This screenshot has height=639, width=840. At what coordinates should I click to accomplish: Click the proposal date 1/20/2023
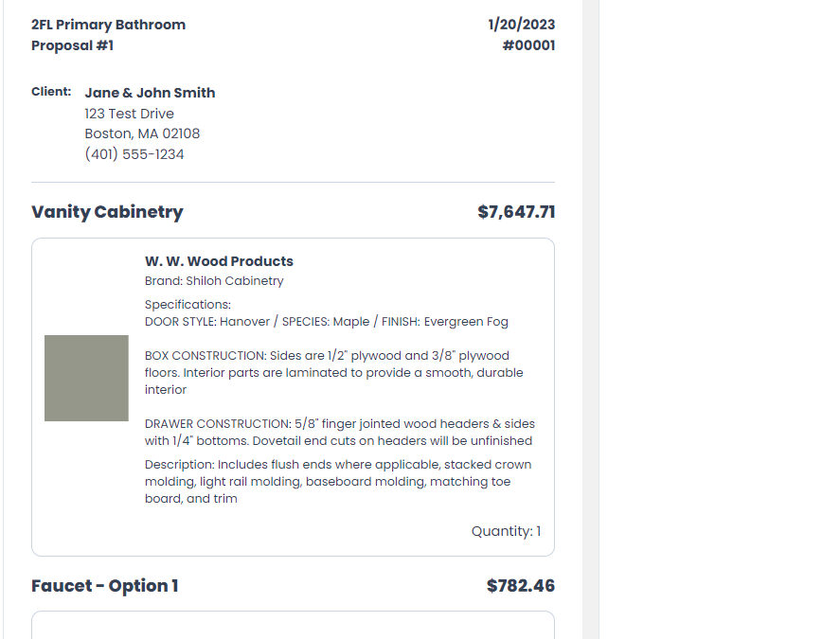(521, 25)
